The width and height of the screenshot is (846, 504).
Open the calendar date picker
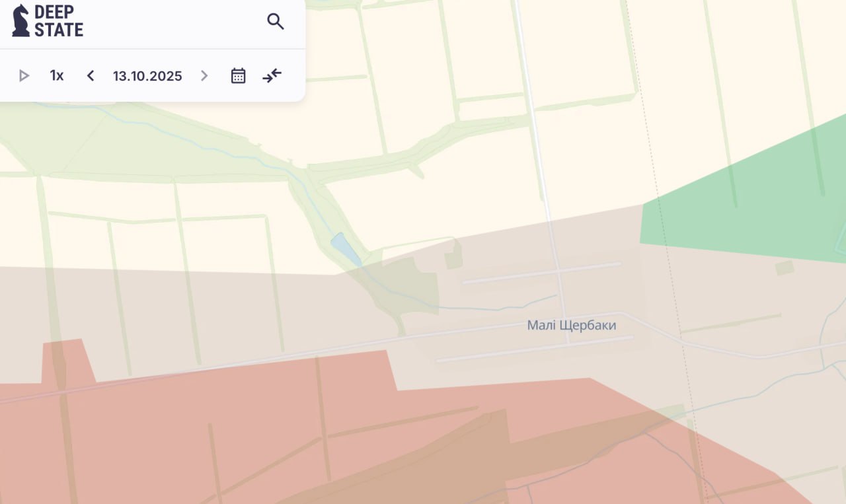pos(238,76)
